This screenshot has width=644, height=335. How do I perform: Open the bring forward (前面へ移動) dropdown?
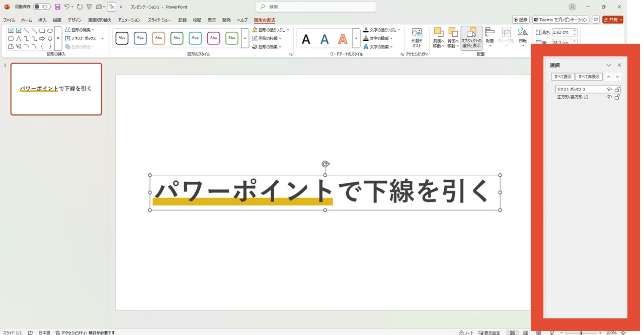439,38
